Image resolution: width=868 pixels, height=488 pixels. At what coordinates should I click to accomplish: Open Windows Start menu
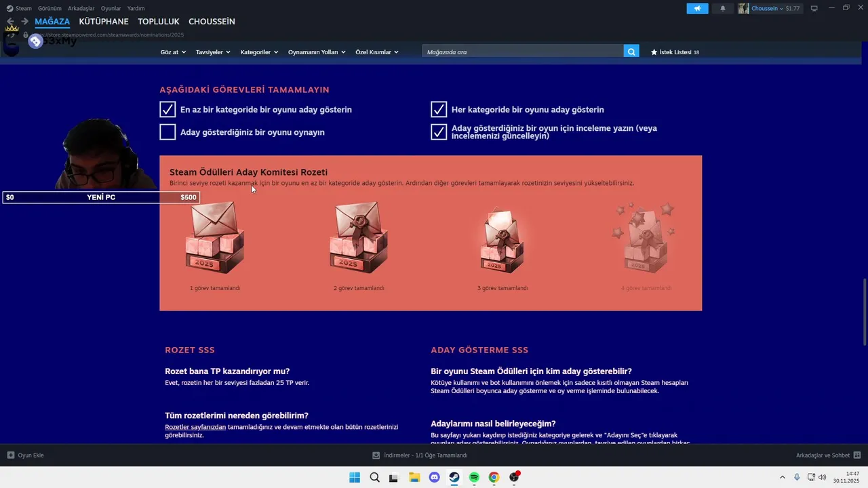coord(355,477)
